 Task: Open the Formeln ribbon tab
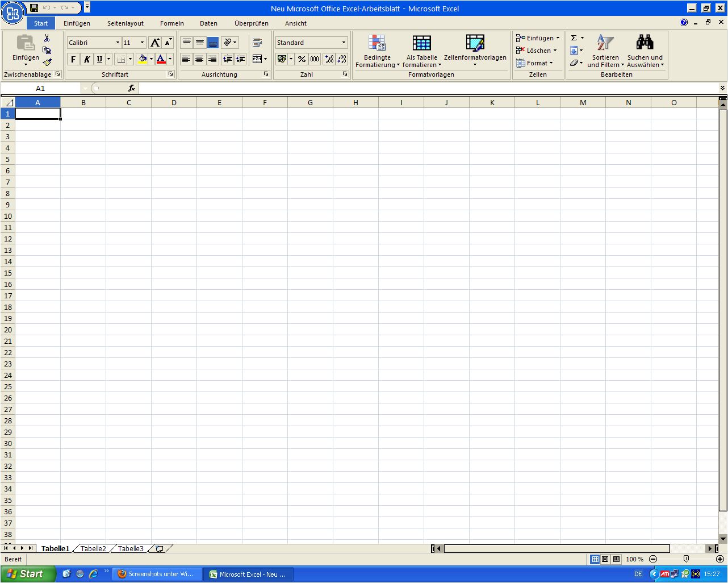click(x=172, y=23)
